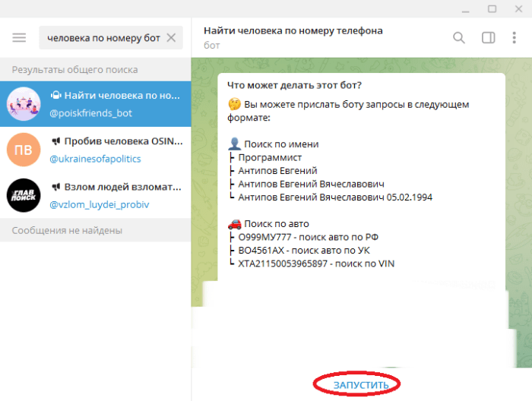Viewport: 532px width, 401px height.
Task: Click the megaphone icon before 'Взлом людей'
Action: (x=56, y=187)
